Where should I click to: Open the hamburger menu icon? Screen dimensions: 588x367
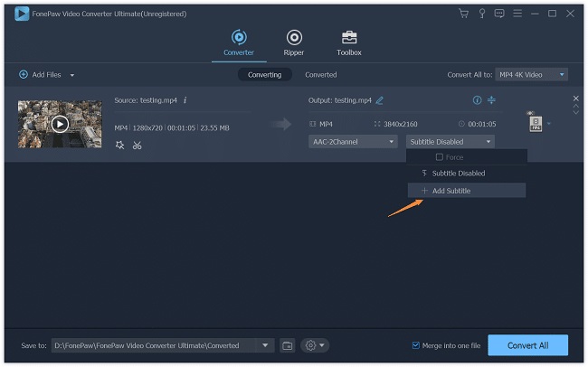click(x=517, y=14)
